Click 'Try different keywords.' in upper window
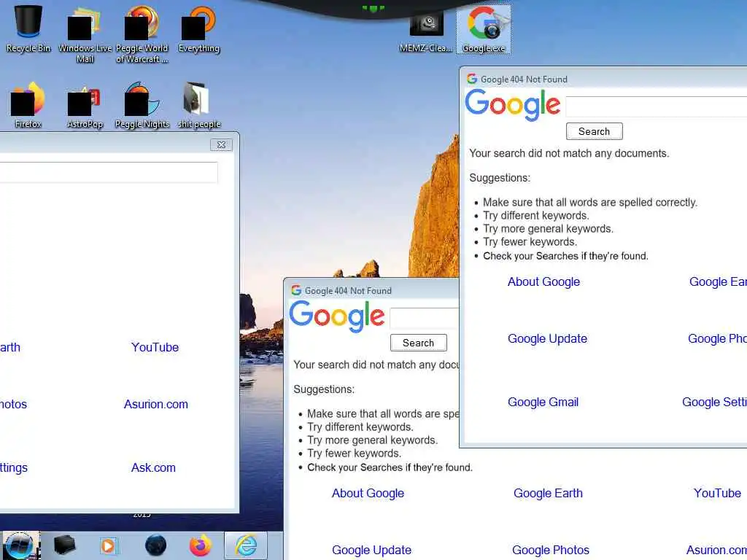Viewport: 747px width, 560px height. 536,215
